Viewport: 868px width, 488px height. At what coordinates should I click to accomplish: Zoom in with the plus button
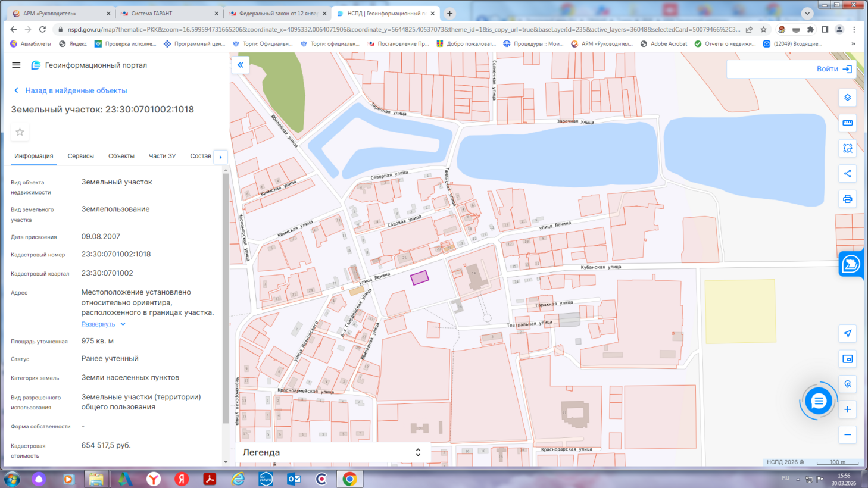(847, 409)
